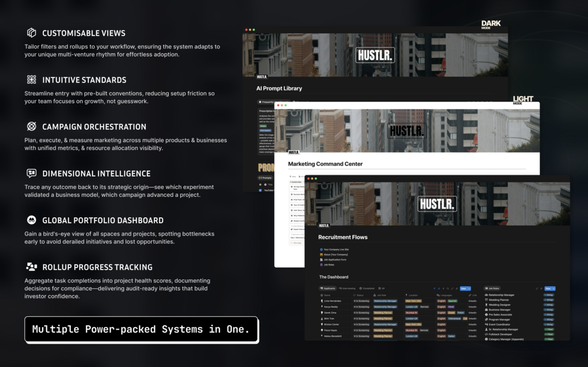The height and width of the screenshot is (367, 588).
Task: Open the settings icon in Applicants toolbar
Action: (x=457, y=288)
